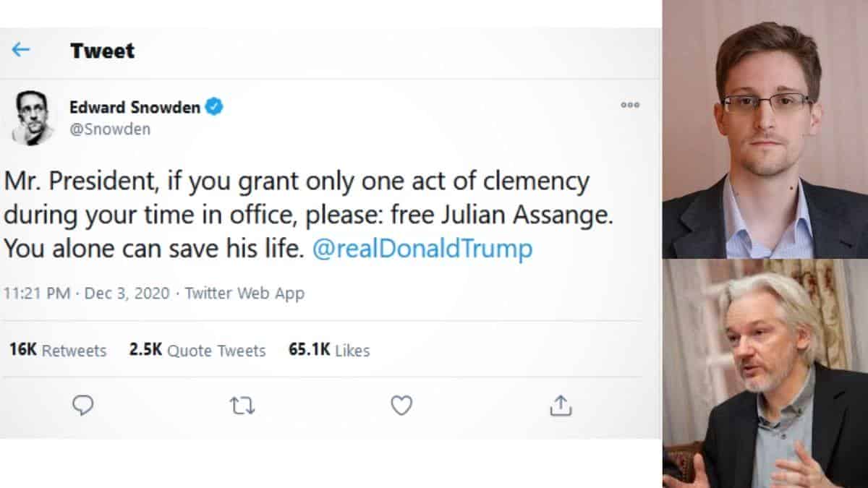
Task: Show the 65.1K Likes list
Action: coord(329,351)
